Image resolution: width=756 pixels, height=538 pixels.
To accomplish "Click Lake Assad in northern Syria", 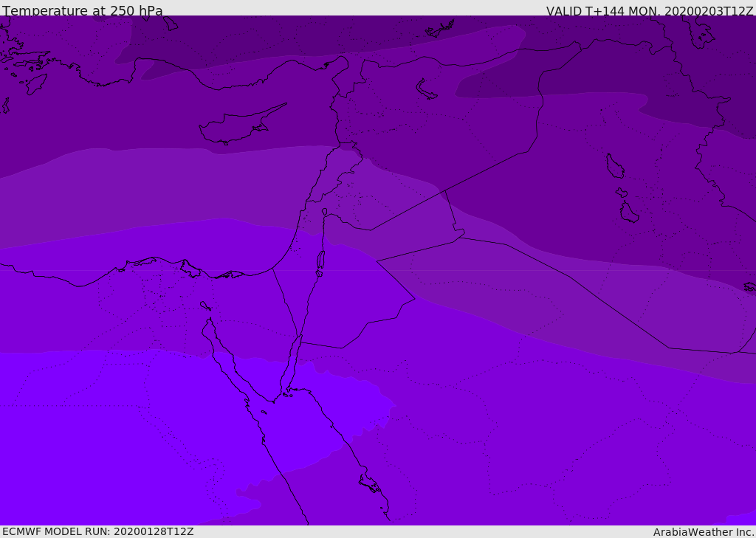I will [x=427, y=89].
